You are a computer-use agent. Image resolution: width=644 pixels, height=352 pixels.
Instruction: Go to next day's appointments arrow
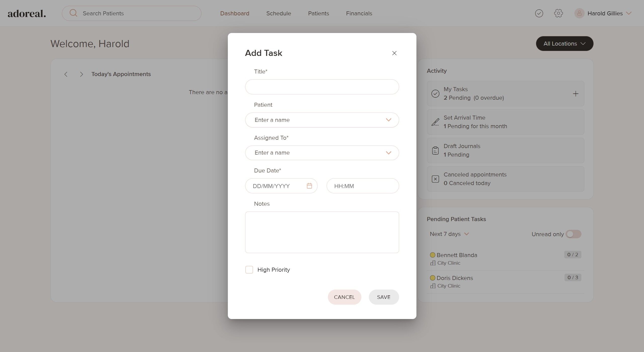pos(81,74)
